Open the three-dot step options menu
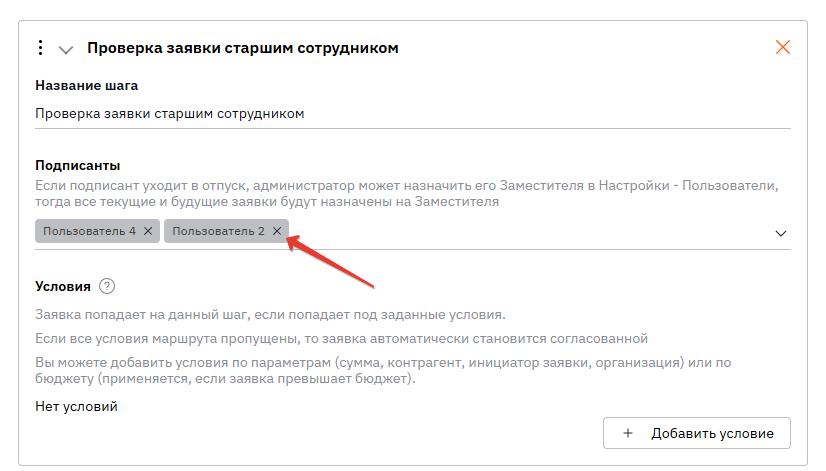 coord(41,47)
